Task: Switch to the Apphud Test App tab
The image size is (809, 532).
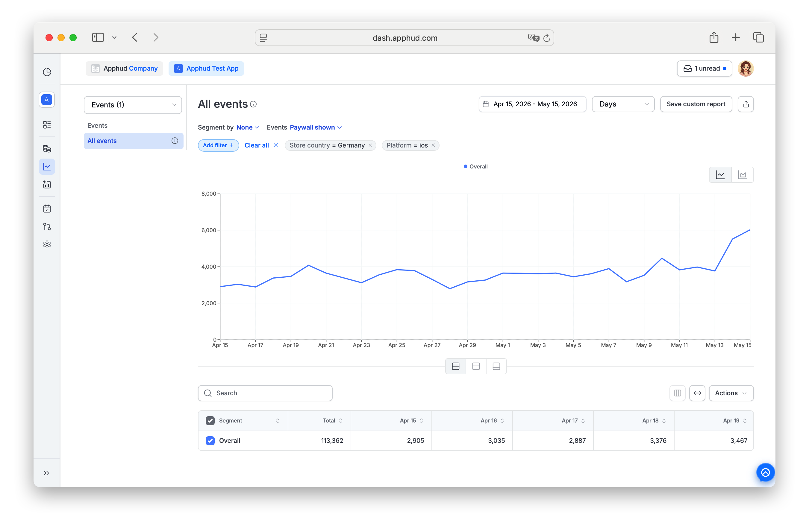Action: coord(206,69)
